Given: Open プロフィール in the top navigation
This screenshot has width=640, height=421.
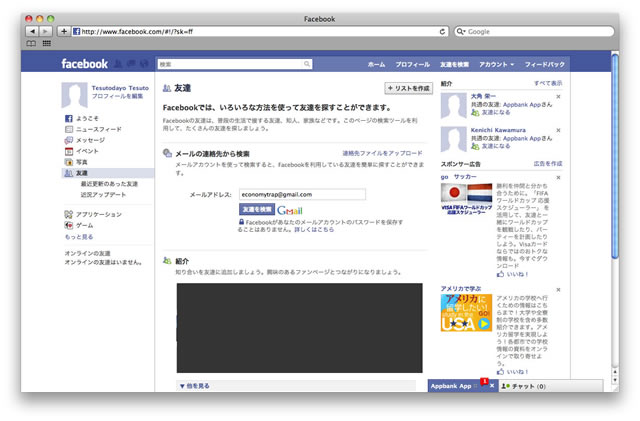Looking at the screenshot, I should coord(412,65).
